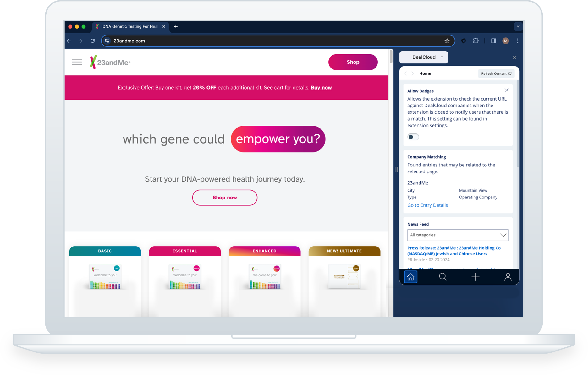Toggle the Allow Badges switch
The width and height of the screenshot is (588, 375).
pos(413,137)
